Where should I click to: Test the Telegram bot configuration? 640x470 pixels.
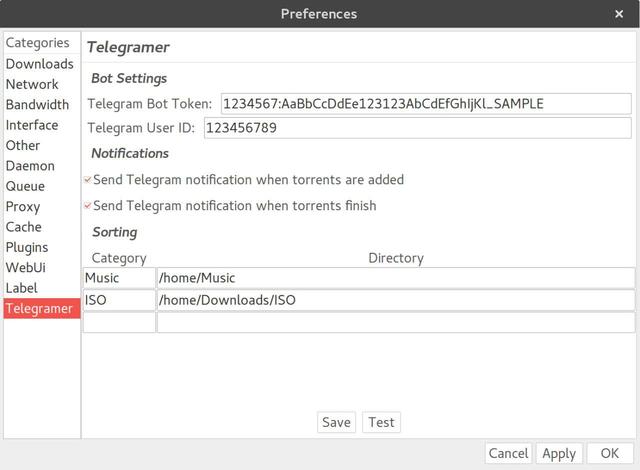(x=381, y=422)
